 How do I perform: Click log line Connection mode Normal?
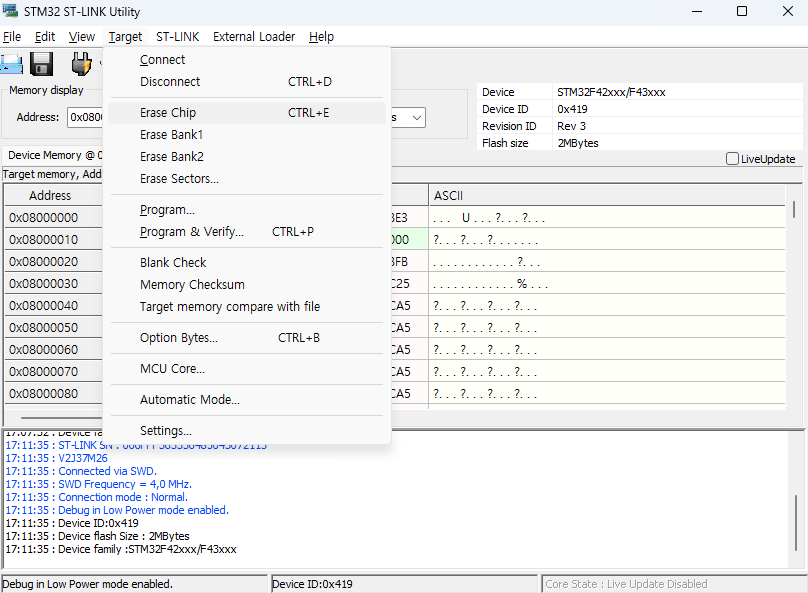coord(96,497)
